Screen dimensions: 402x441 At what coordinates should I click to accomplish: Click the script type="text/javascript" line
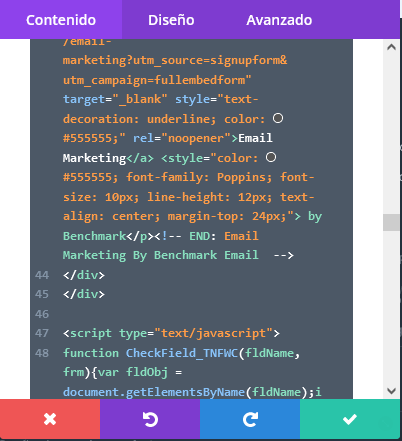171,333
